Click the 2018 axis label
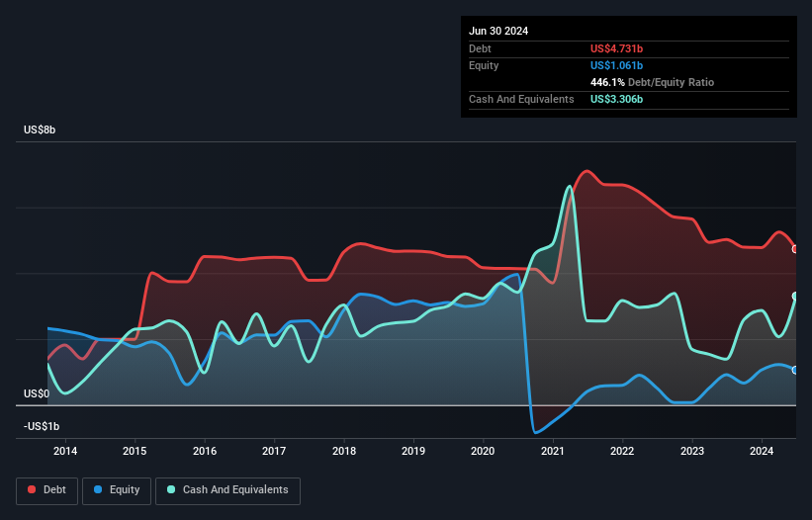 tap(344, 451)
